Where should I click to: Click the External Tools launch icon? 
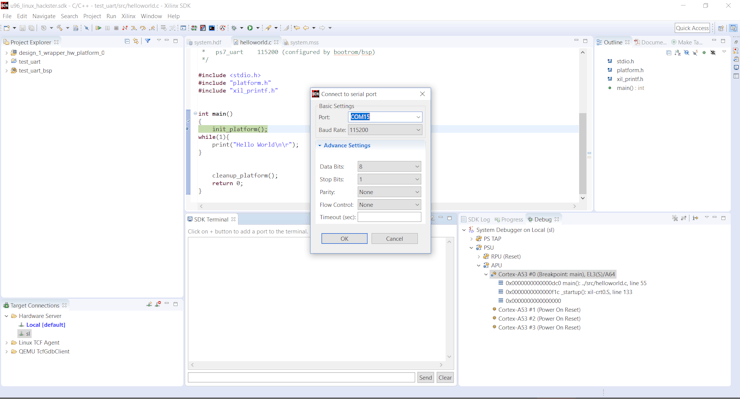tap(268, 28)
